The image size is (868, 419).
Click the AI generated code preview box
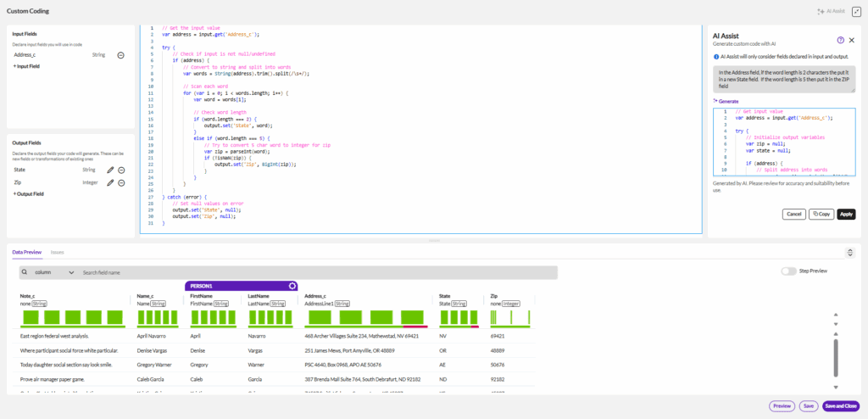[784, 142]
